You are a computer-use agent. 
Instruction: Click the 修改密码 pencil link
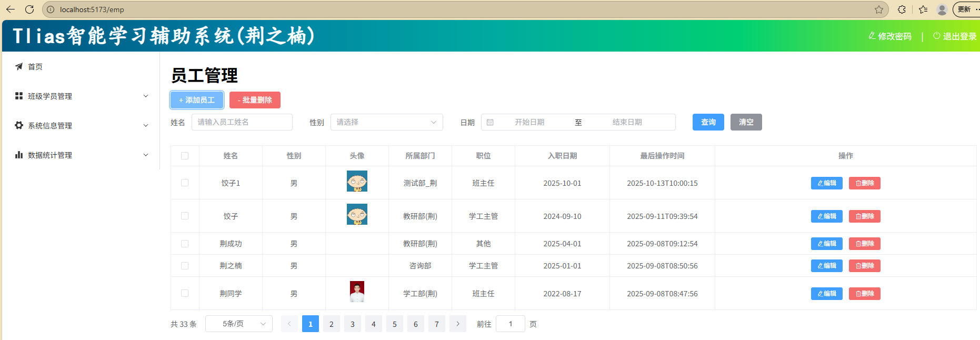coord(890,36)
